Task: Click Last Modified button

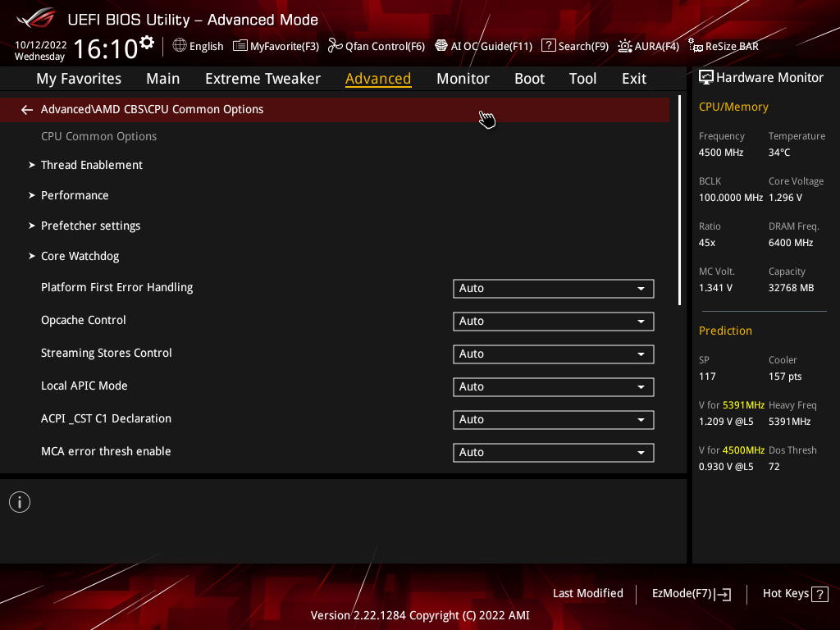Action: pos(587,594)
